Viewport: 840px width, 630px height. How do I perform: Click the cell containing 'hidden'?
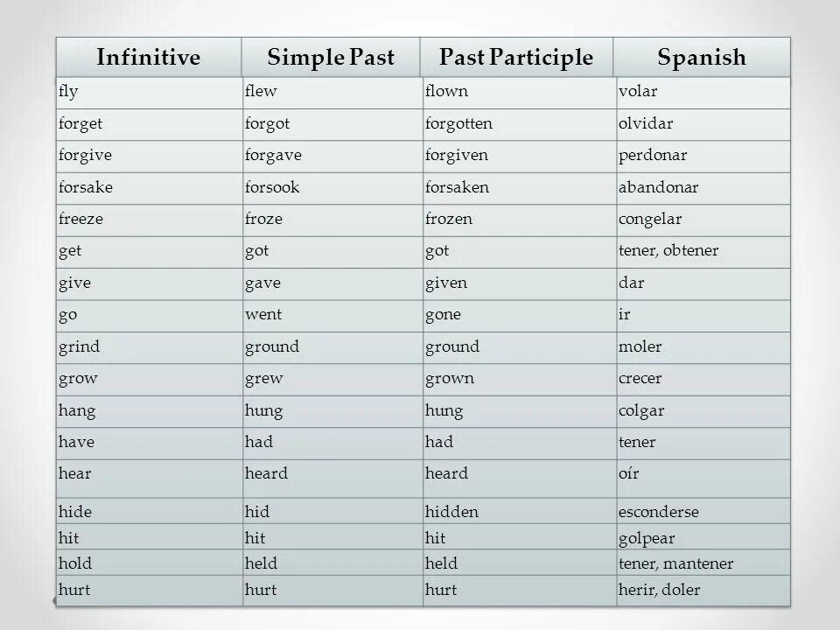point(520,511)
